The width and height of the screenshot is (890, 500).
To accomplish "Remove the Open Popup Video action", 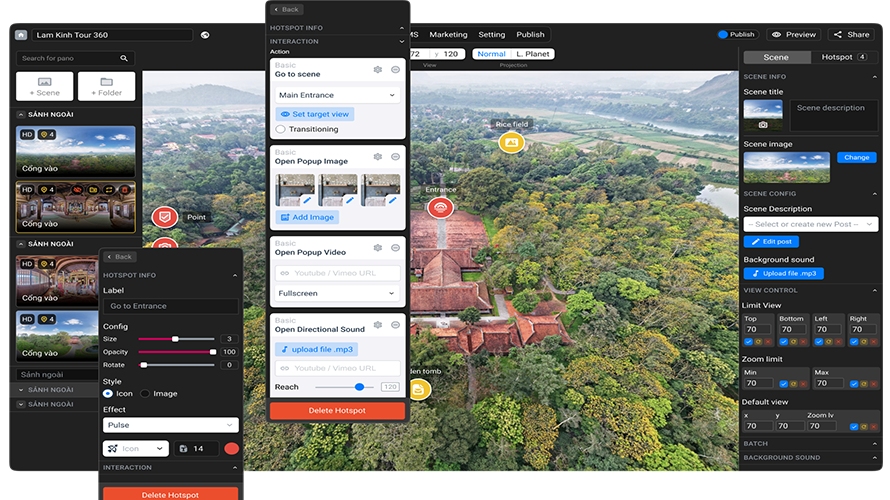I will pos(396,247).
